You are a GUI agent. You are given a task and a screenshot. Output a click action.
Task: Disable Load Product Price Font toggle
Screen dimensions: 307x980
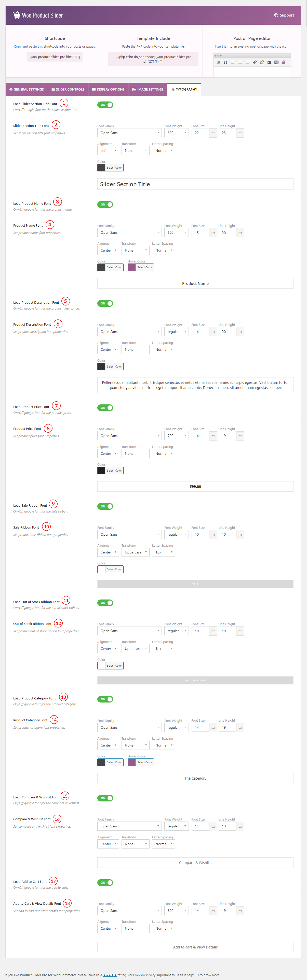coord(105,407)
